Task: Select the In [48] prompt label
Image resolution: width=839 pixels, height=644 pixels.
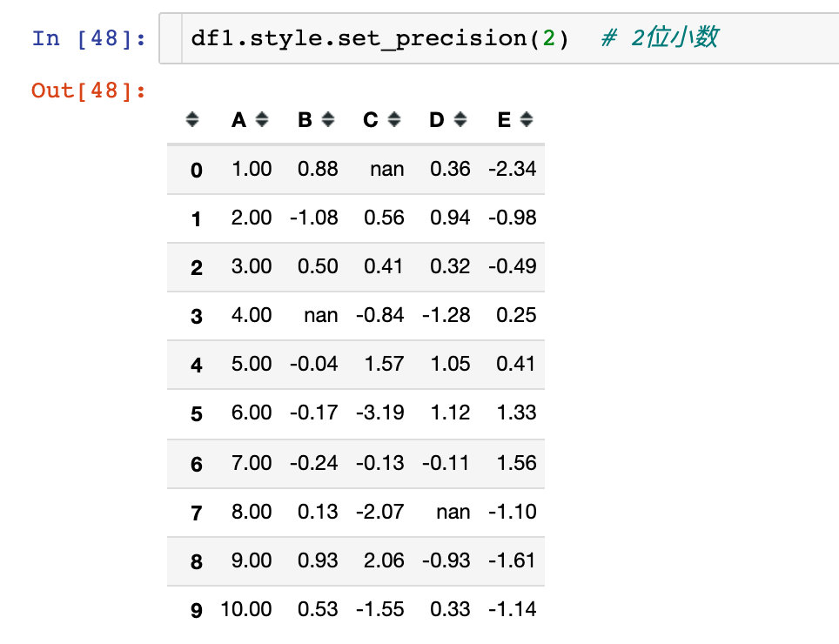Action: pos(89,38)
